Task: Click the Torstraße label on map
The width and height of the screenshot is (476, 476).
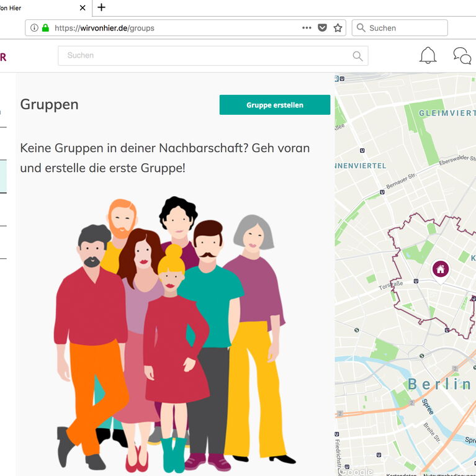Action: [391, 285]
